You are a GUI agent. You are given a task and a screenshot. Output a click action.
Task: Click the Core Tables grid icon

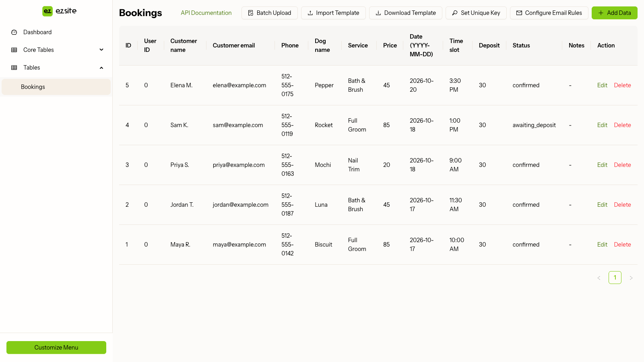click(14, 50)
